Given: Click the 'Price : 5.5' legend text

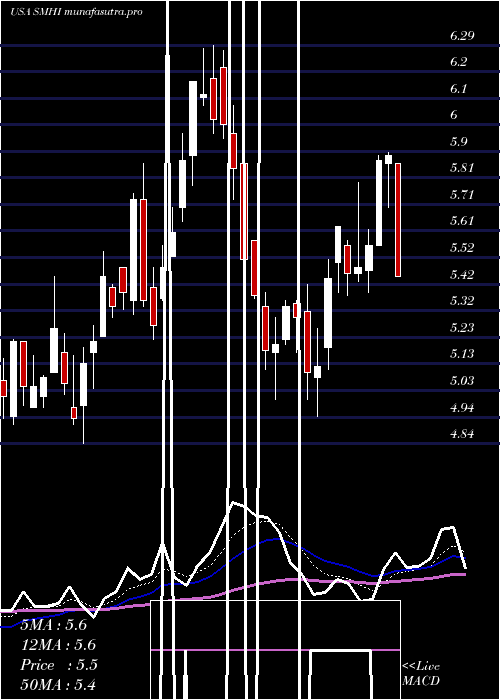Looking at the screenshot, I should (x=58, y=665).
